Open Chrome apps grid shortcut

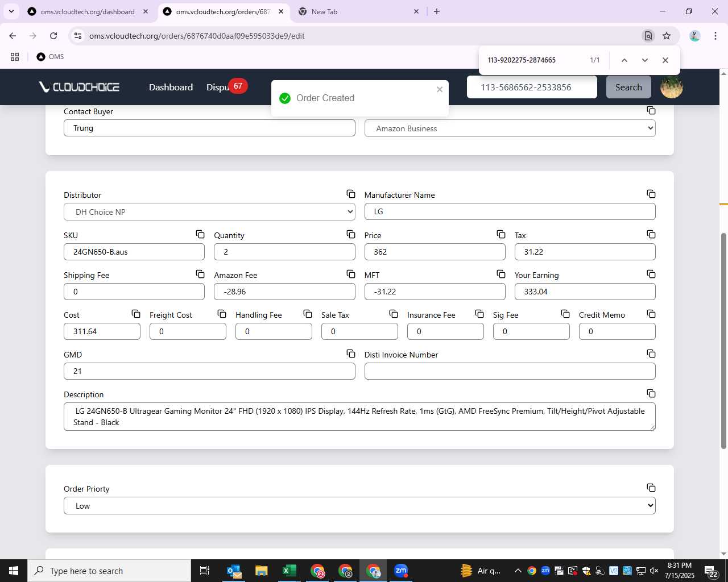click(15, 57)
